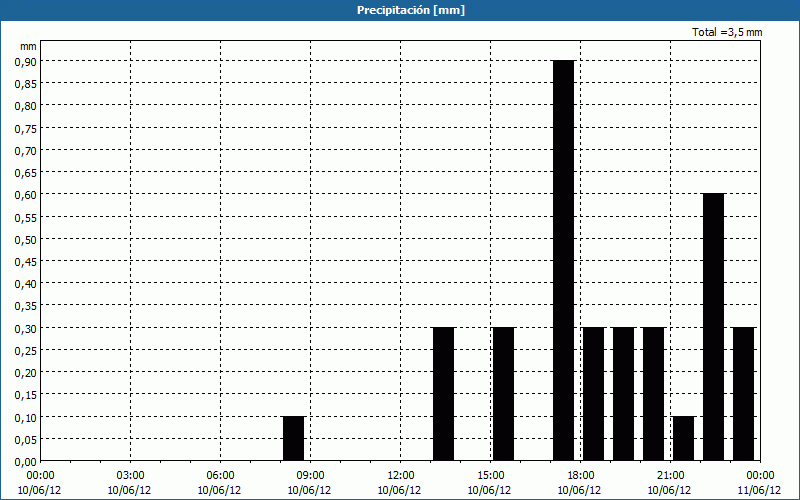Click the 0,90 mm bar before 18:00
800x500 pixels.
point(564,261)
